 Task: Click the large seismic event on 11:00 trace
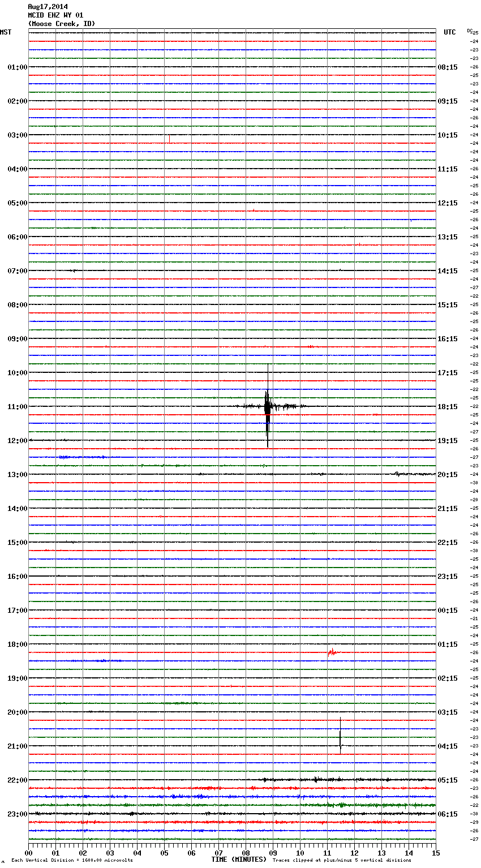click(x=268, y=406)
